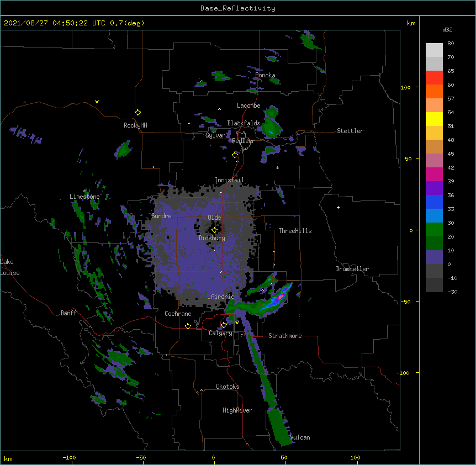The image size is (476, 465).
Task: Click the yellow radar site marker below Olds
Action: click(214, 230)
